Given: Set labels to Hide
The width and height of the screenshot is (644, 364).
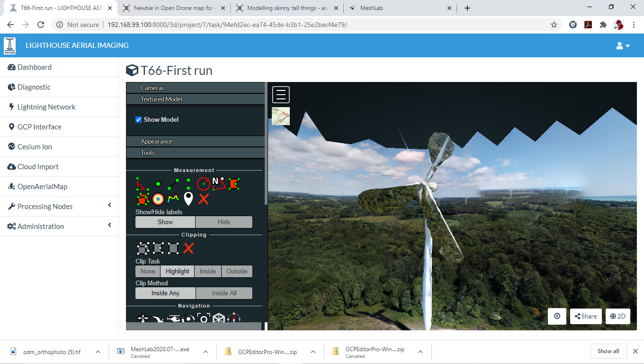Looking at the screenshot, I should tap(224, 222).
